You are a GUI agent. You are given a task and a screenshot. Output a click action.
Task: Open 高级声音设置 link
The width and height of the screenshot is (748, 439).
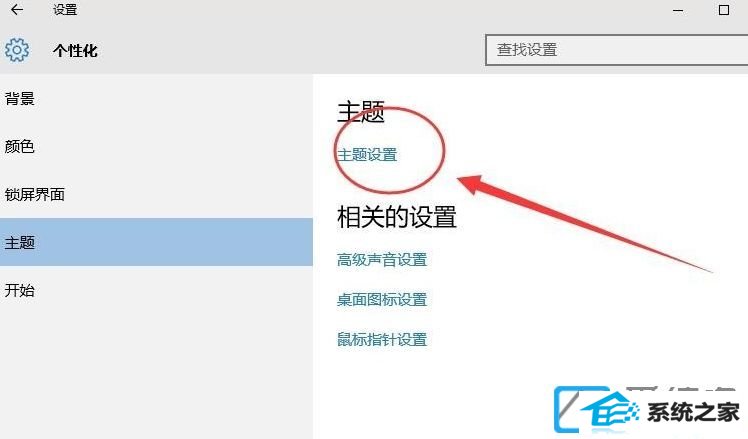(382, 260)
